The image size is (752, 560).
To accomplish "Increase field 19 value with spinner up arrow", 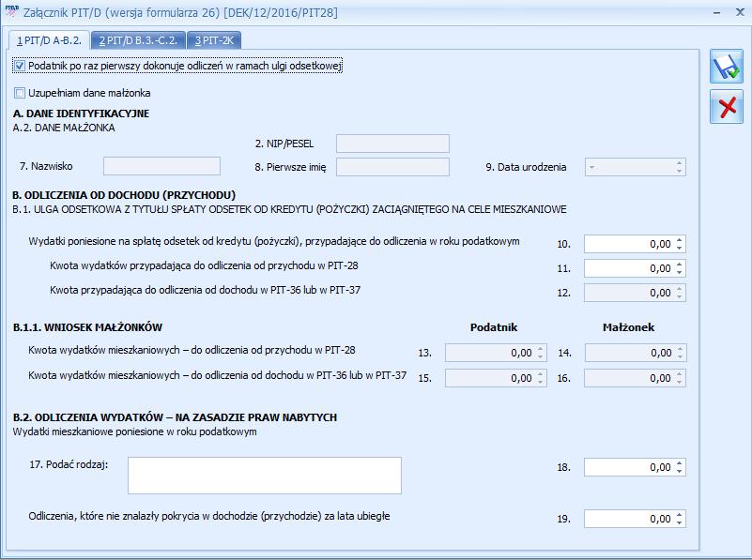I will (x=679, y=516).
